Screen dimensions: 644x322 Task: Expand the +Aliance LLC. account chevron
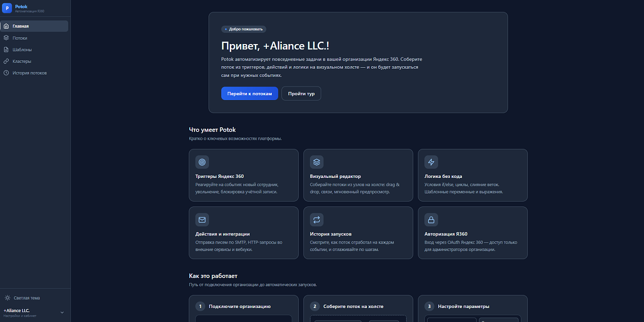(62, 312)
